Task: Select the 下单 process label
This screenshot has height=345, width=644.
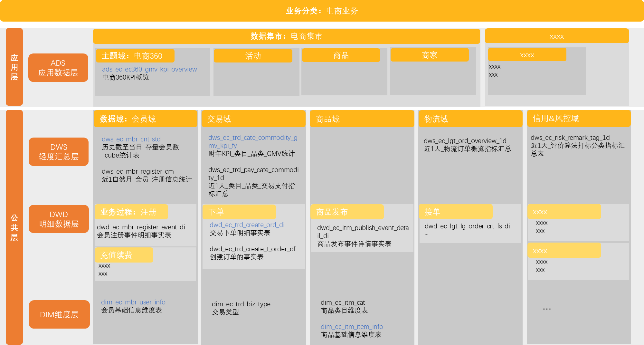Action: point(239,212)
